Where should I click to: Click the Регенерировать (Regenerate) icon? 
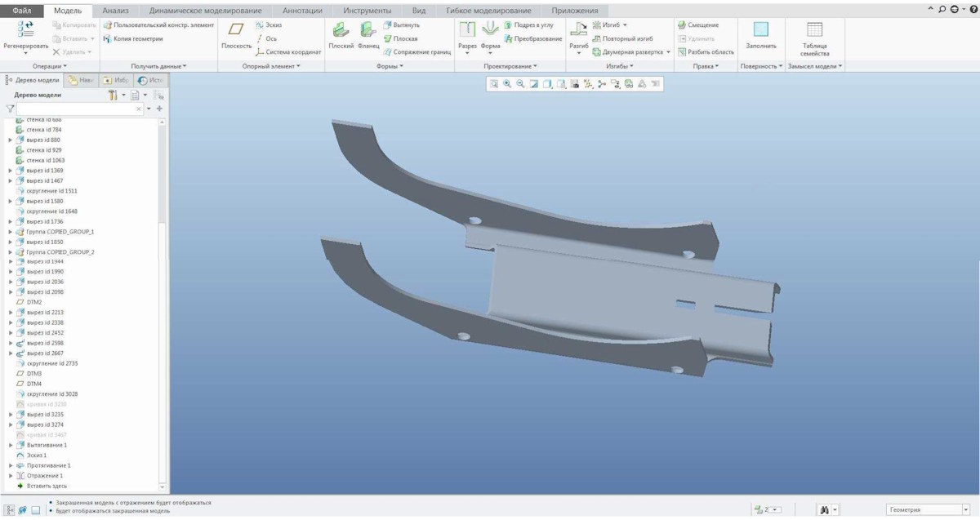(x=25, y=29)
